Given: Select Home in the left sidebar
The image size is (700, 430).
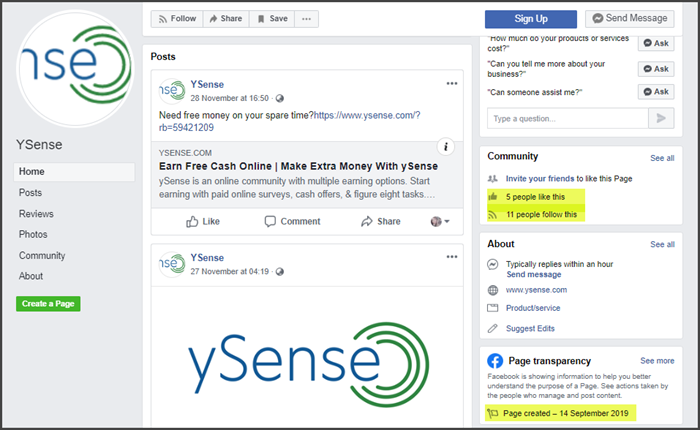Looking at the screenshot, I should [74, 172].
